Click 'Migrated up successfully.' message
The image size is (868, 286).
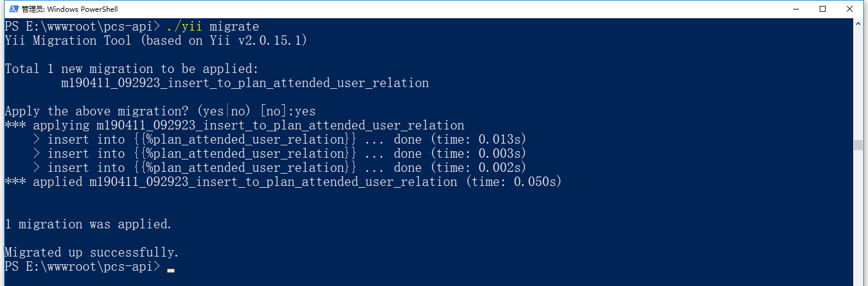(91, 252)
